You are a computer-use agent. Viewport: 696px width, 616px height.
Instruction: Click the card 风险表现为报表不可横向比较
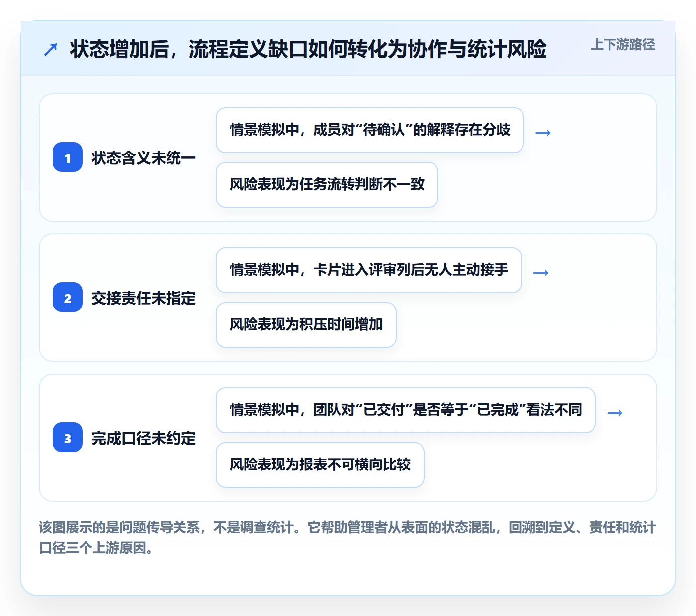click(x=320, y=465)
